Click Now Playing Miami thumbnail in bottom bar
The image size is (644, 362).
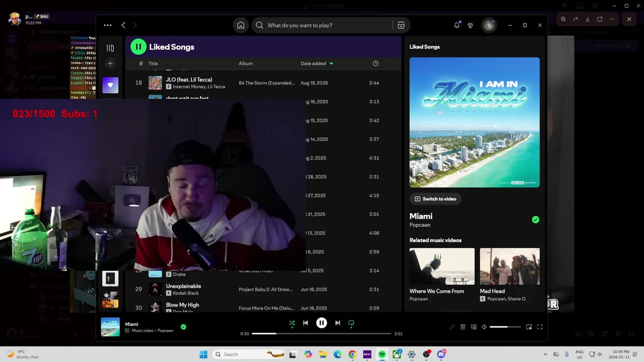click(x=110, y=327)
